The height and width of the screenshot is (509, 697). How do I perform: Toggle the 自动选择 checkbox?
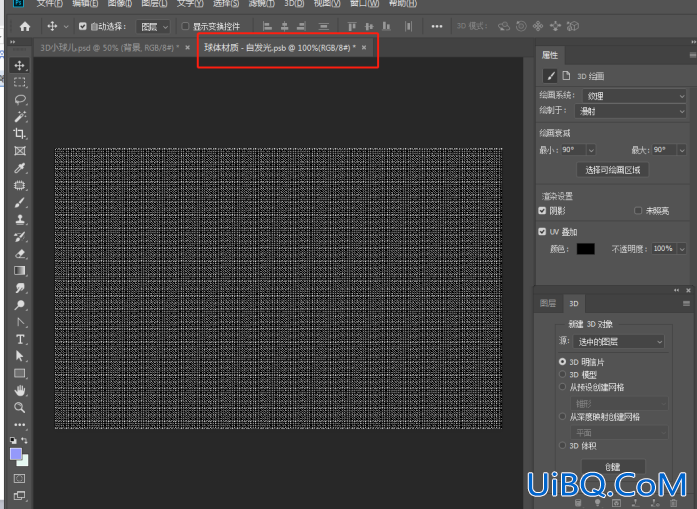(x=83, y=26)
